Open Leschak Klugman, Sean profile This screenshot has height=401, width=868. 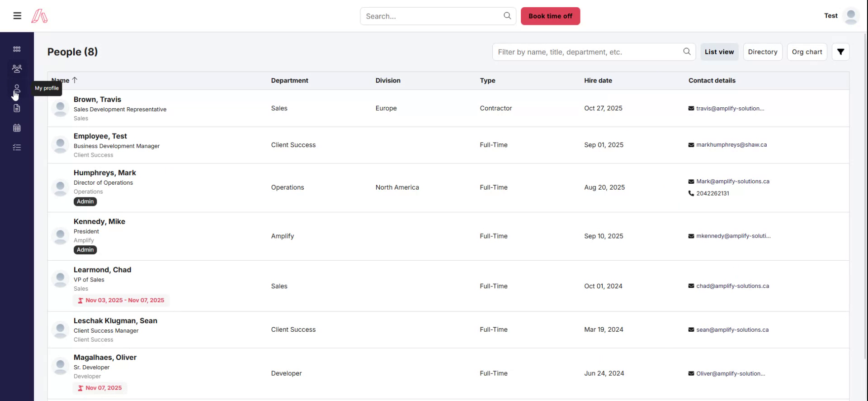tap(115, 321)
